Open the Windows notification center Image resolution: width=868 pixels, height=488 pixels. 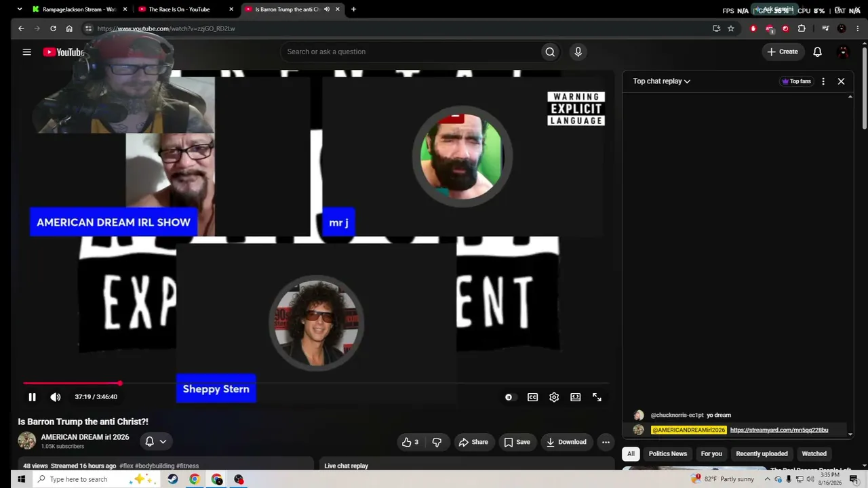tap(854, 479)
